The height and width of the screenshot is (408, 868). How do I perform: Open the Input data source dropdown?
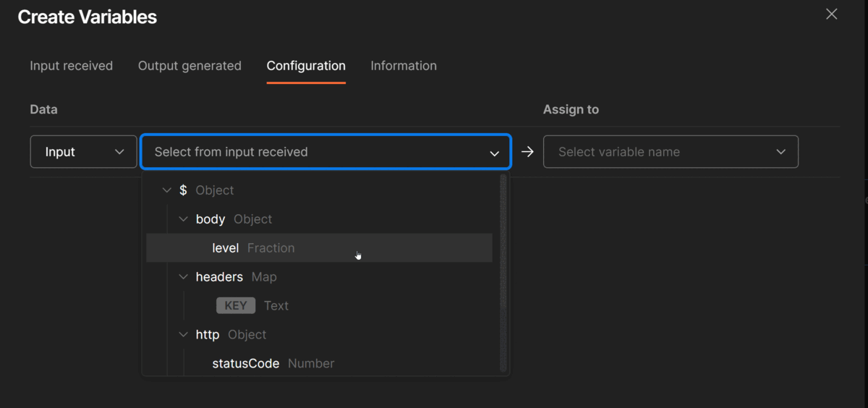click(x=83, y=152)
